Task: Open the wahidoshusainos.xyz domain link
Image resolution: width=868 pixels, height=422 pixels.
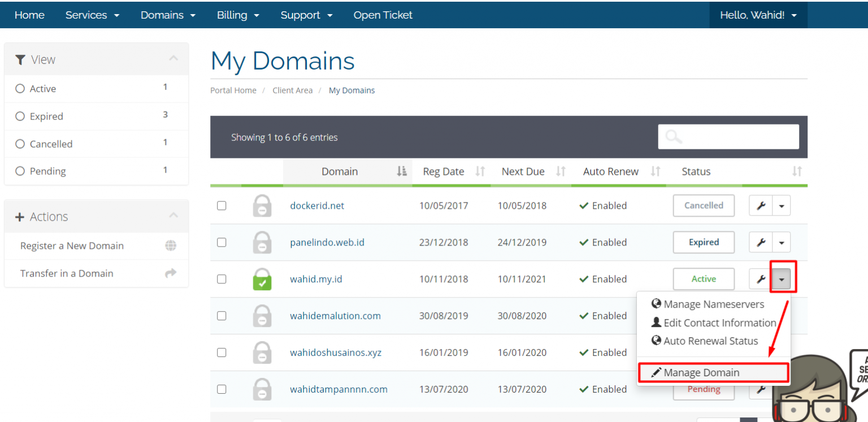Action: pyautogui.click(x=336, y=352)
